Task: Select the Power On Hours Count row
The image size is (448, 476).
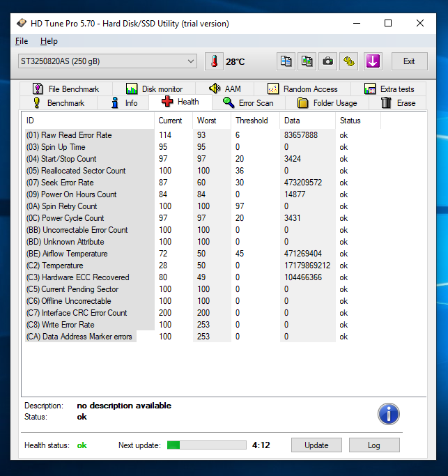Action: pyautogui.click(x=203, y=194)
